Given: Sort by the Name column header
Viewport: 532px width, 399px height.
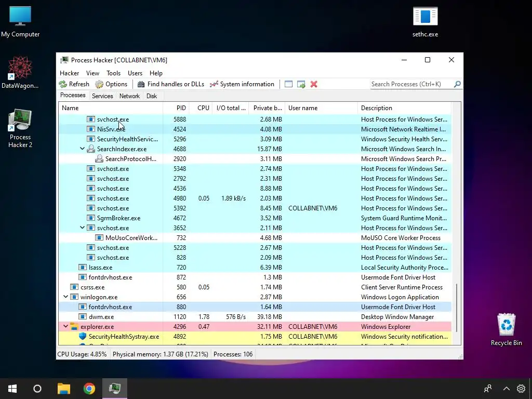Looking at the screenshot, I should coord(111,108).
